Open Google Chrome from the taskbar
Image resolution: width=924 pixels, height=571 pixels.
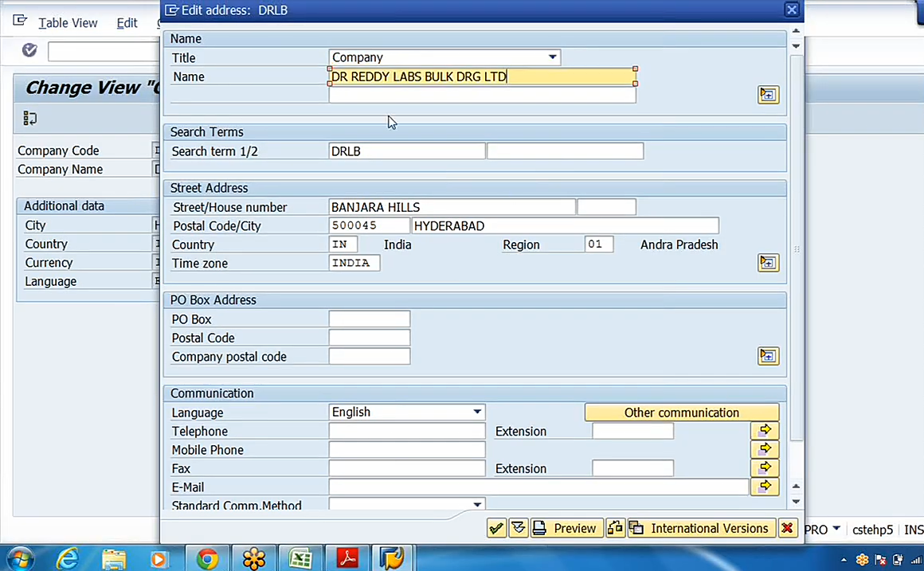coord(207,558)
